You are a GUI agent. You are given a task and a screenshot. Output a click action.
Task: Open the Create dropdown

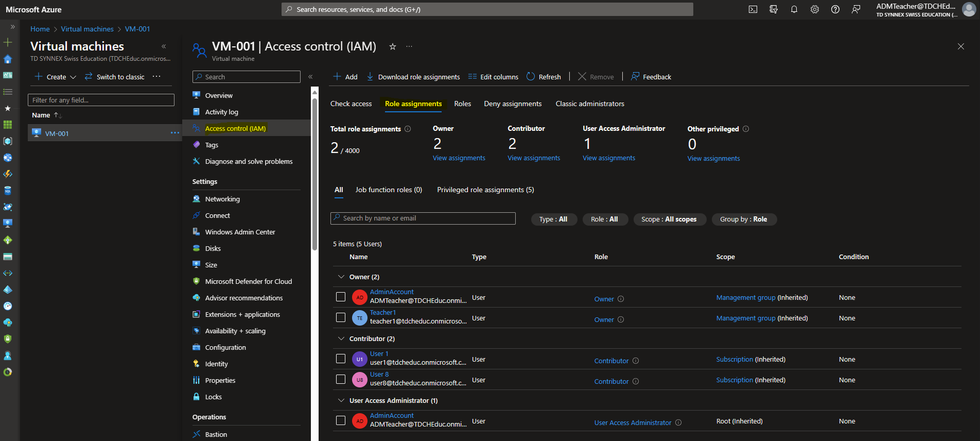(x=56, y=77)
